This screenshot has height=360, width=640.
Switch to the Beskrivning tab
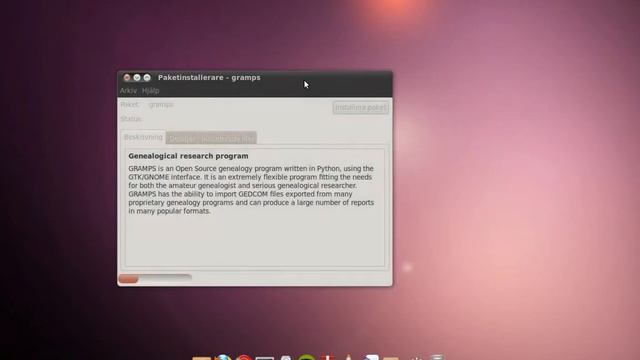pyautogui.click(x=143, y=137)
